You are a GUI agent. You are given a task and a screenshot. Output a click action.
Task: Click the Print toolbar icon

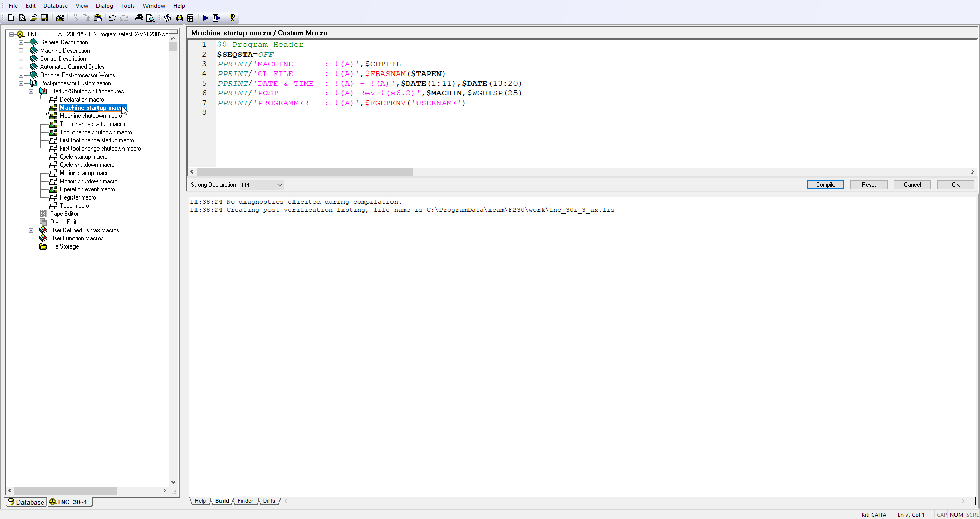pyautogui.click(x=139, y=18)
